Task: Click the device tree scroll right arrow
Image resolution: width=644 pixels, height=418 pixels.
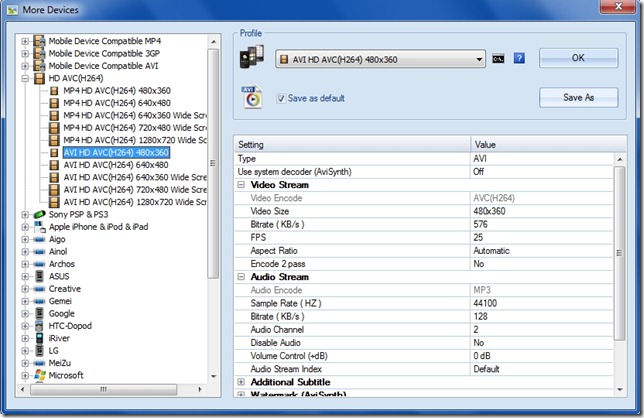Action: click(200, 389)
